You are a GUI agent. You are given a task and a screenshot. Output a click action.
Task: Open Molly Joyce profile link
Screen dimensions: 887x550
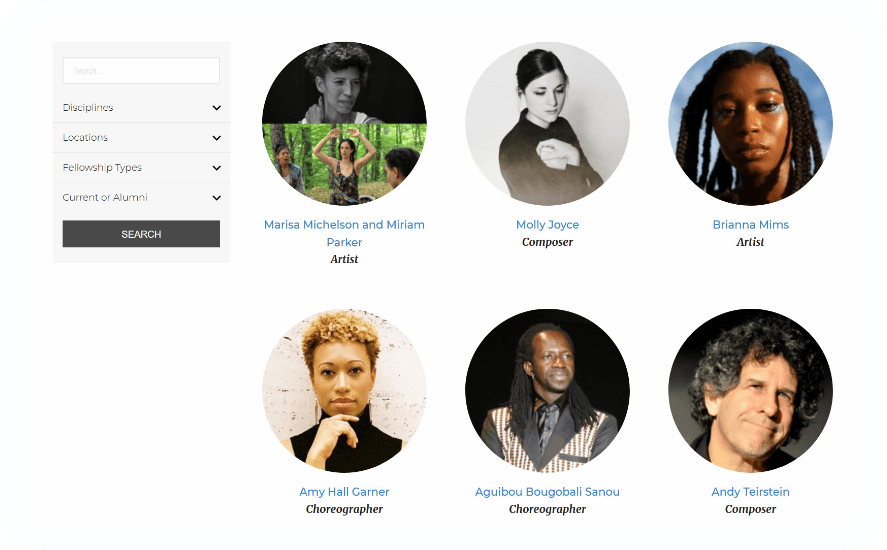547,225
